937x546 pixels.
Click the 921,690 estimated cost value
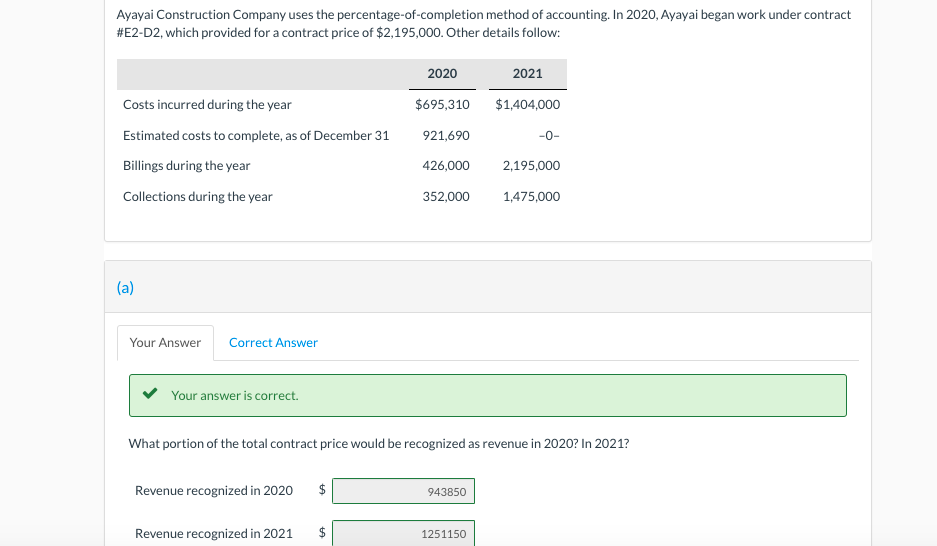tap(446, 136)
